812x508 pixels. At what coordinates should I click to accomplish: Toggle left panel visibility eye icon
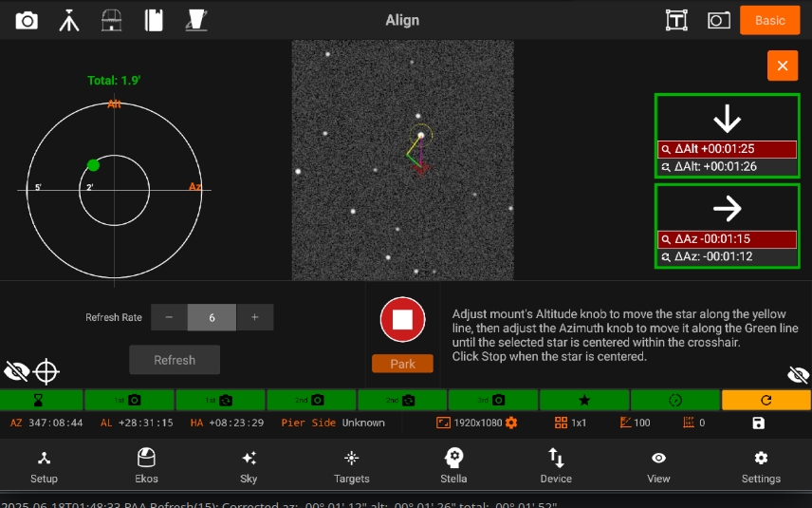point(16,371)
